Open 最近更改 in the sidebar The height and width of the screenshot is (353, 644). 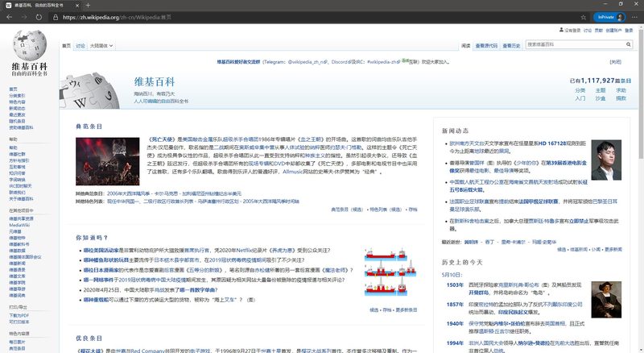[x=17, y=114]
